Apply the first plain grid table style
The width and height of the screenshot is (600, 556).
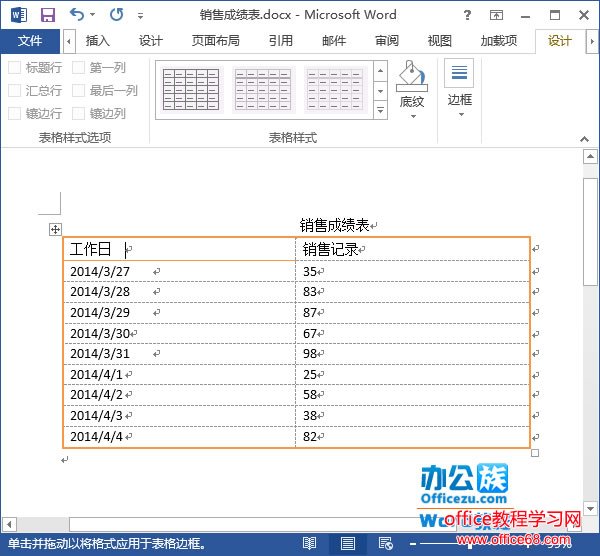pos(191,90)
